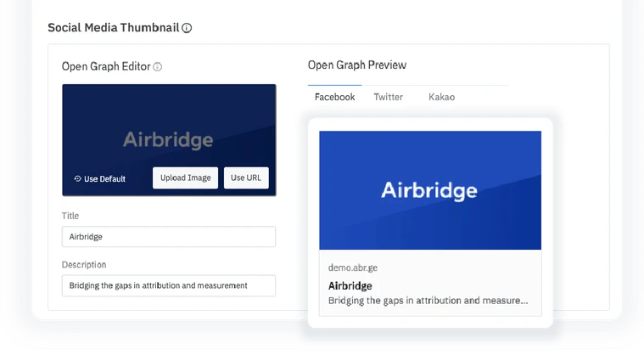Click the bold Airbridge preview title

[350, 286]
